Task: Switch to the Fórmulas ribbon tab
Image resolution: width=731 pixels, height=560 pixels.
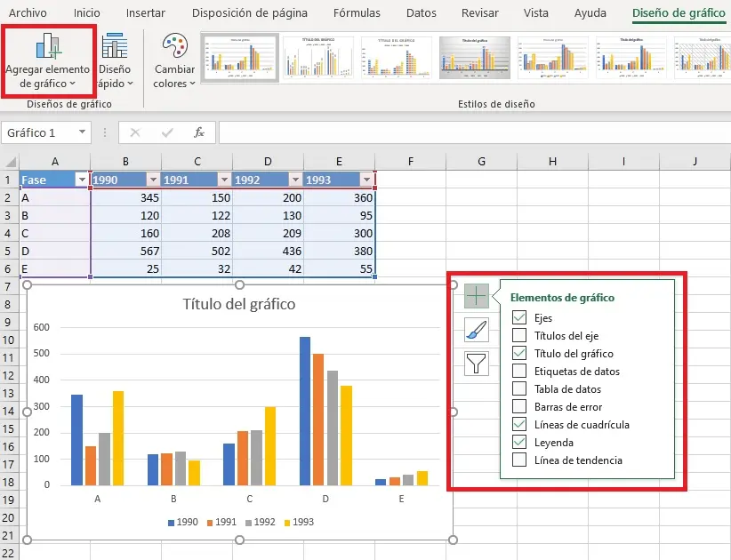Action: 356,13
